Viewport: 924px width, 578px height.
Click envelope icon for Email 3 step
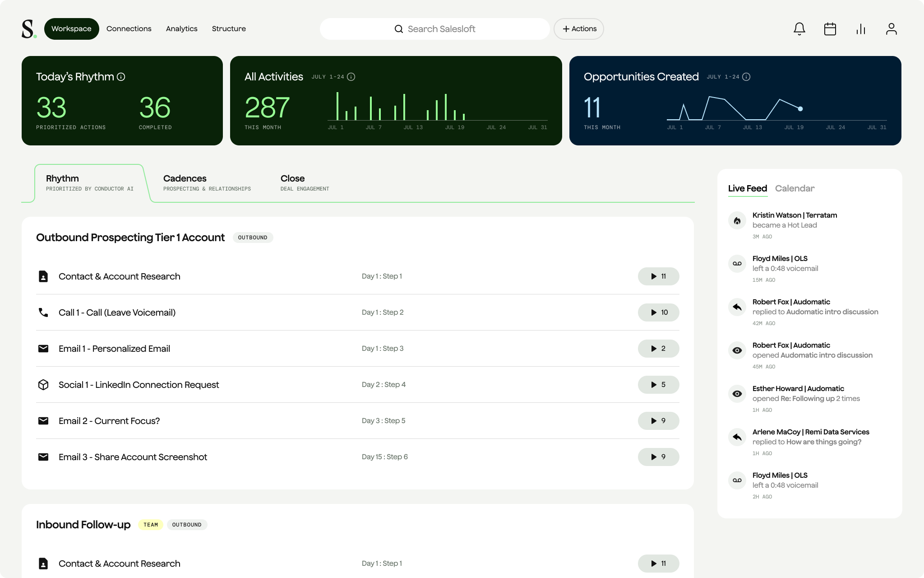(43, 457)
